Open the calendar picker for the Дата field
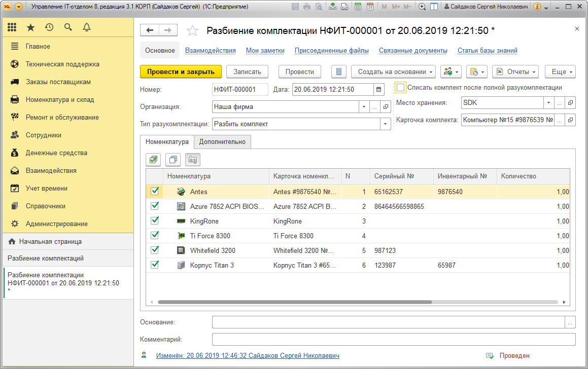This screenshot has height=369, width=588. (379, 89)
